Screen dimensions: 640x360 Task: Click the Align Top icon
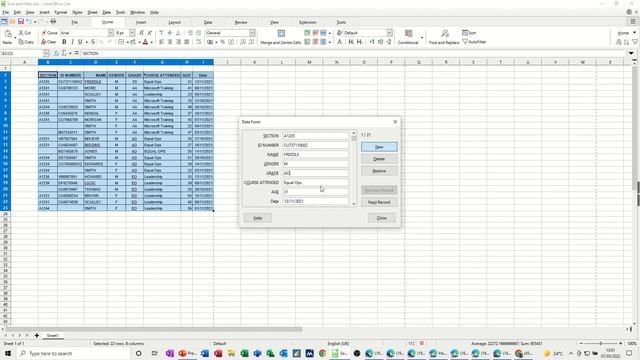[x=162, y=33]
